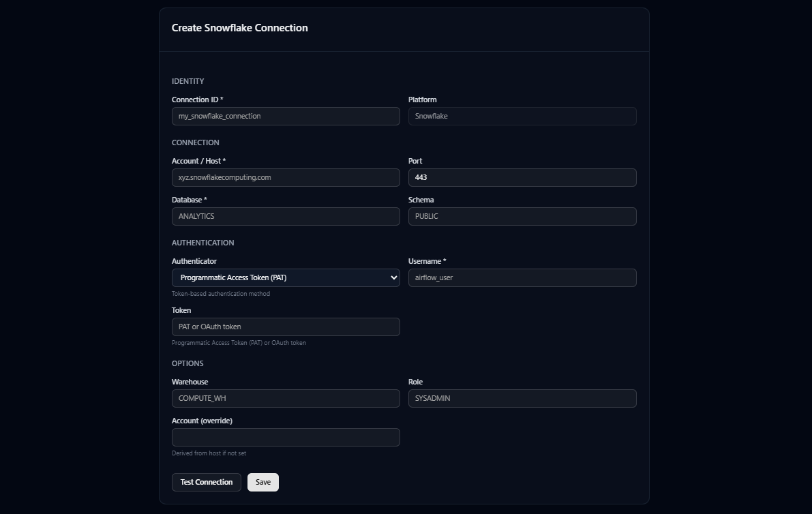Screen dimensions: 812x514
Task: Click the 'Username *' label
Action: 427,261
